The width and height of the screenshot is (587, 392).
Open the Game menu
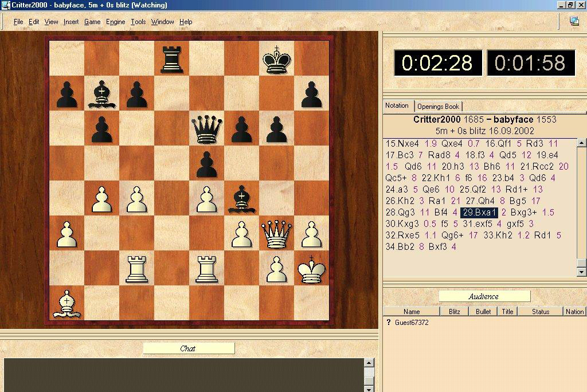pyautogui.click(x=92, y=22)
